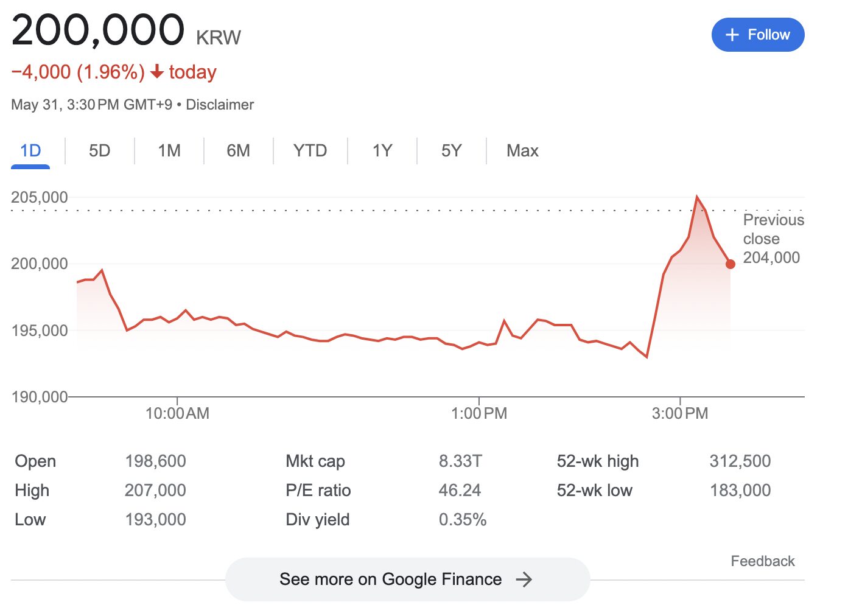
Task: Click the chart peak near 3:00 PM
Action: click(697, 197)
